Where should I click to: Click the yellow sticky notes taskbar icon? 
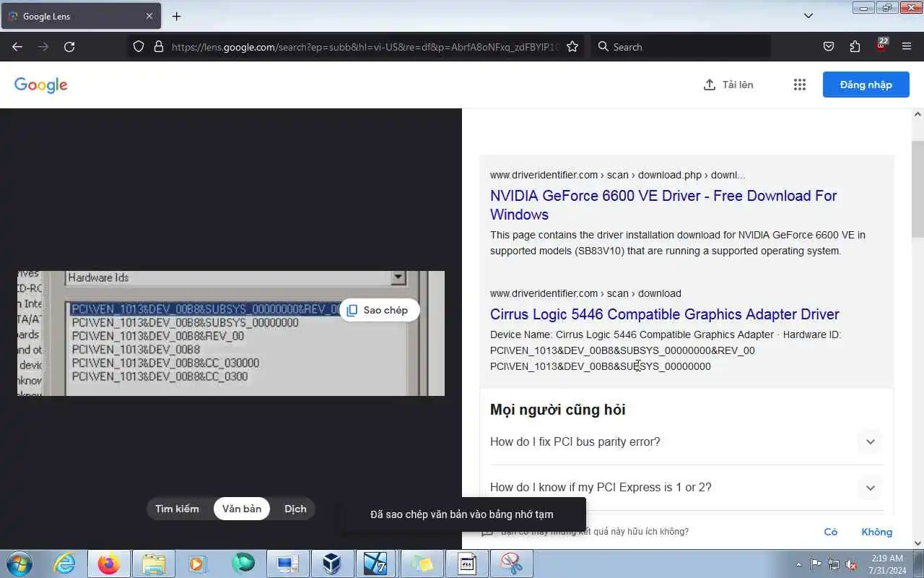coord(422,564)
